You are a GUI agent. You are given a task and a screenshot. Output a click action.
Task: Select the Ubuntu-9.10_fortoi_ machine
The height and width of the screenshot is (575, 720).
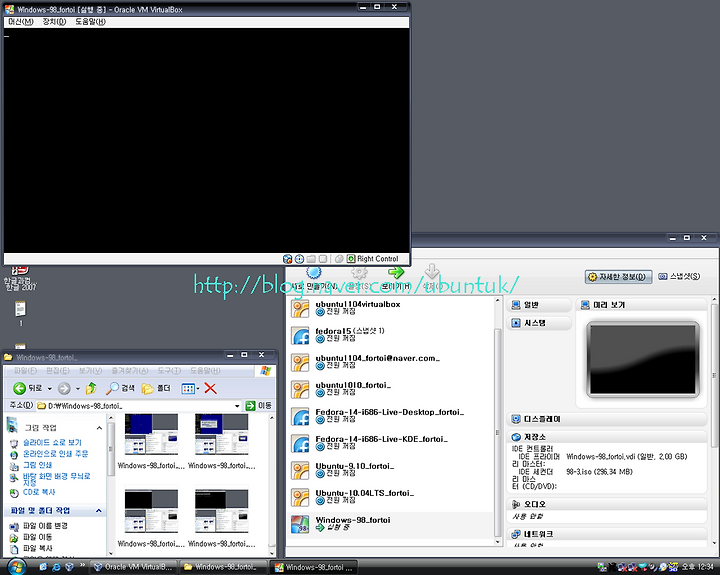pyautogui.click(x=391, y=471)
